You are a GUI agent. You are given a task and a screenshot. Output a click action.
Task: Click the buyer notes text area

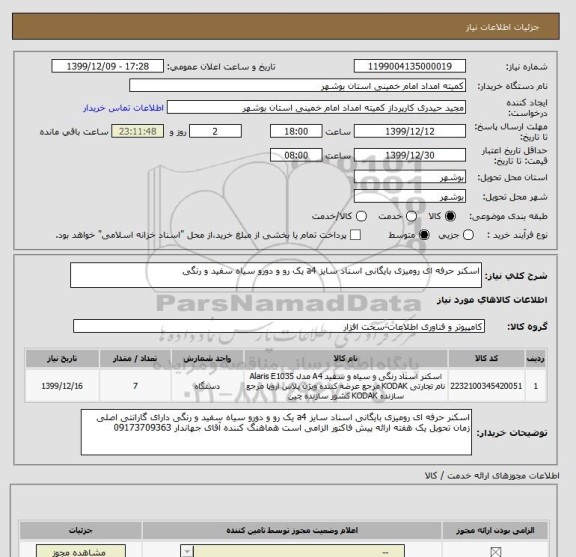coord(276,432)
